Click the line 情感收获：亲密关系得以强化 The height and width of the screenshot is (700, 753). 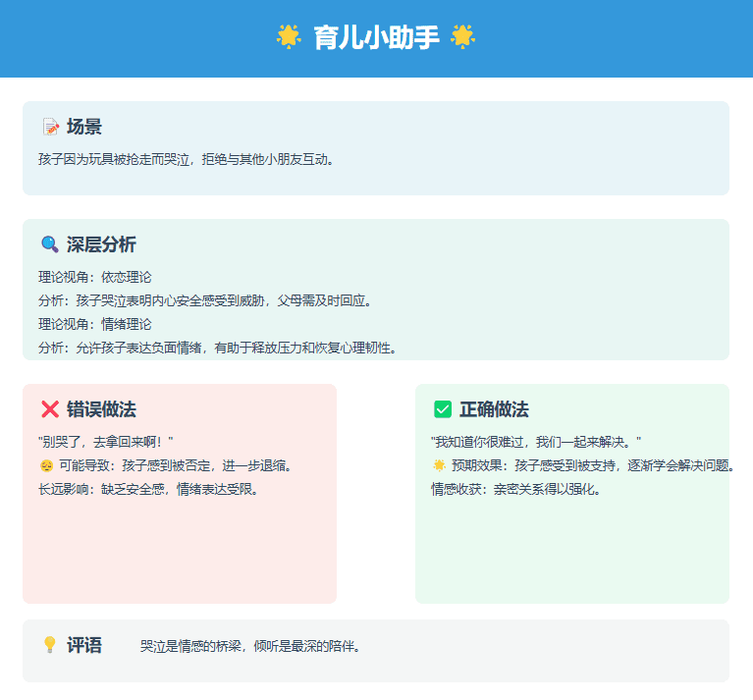(515, 489)
